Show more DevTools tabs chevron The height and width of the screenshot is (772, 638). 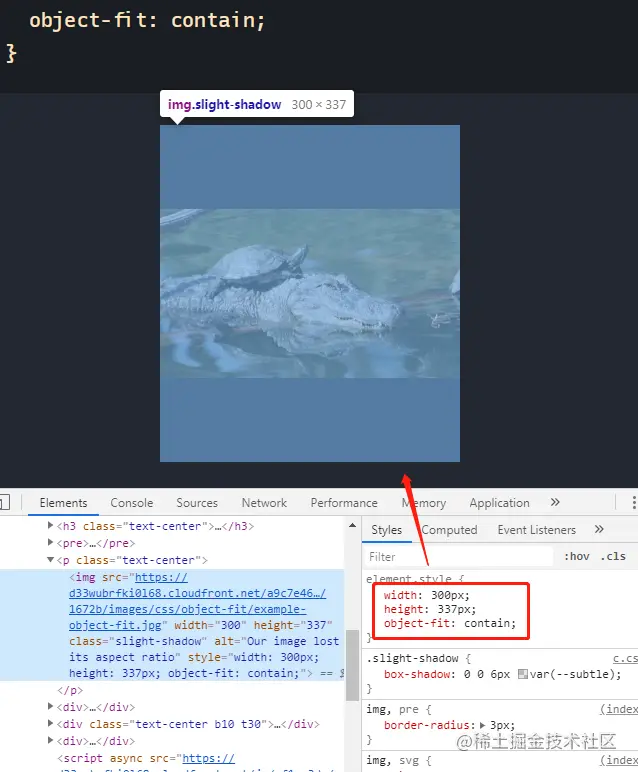coord(555,502)
